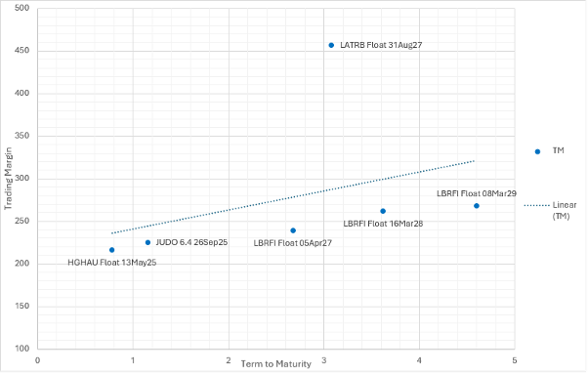
Task: Select the 250 vertical axis label
Action: pos(21,221)
